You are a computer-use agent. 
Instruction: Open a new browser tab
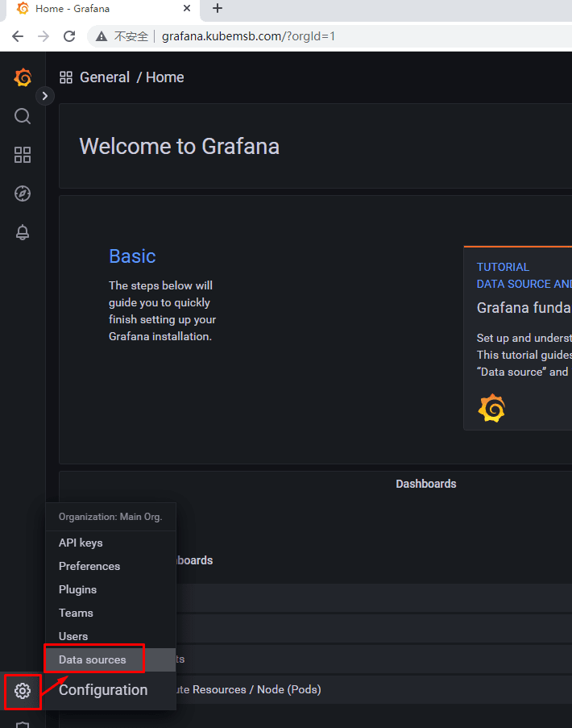[x=217, y=8]
